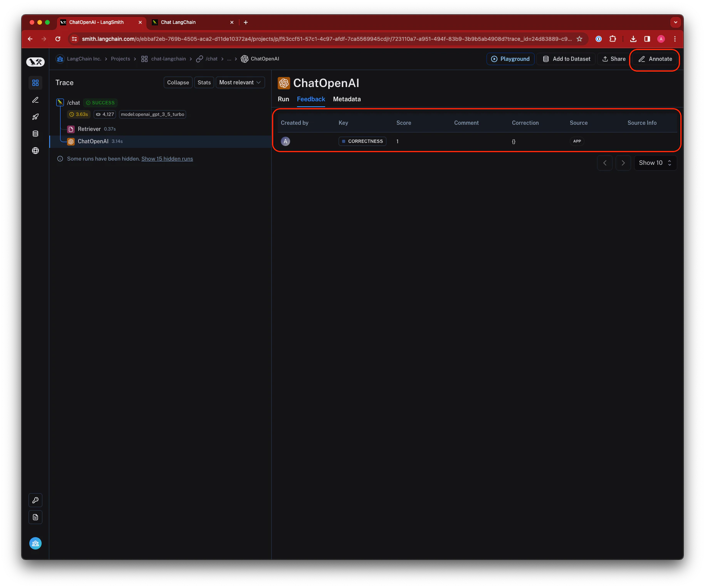
Task: Switch to the Run tab
Action: [x=284, y=99]
